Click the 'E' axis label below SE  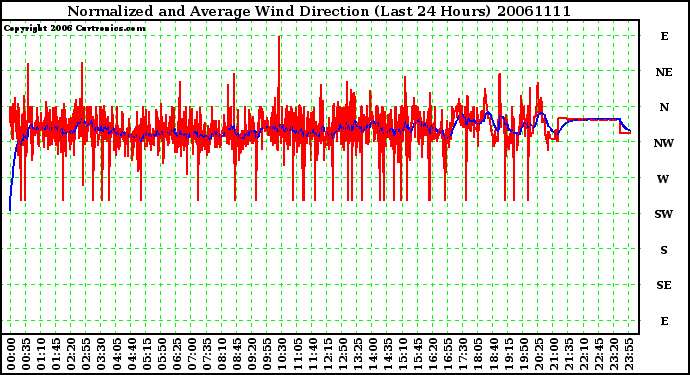(x=664, y=321)
